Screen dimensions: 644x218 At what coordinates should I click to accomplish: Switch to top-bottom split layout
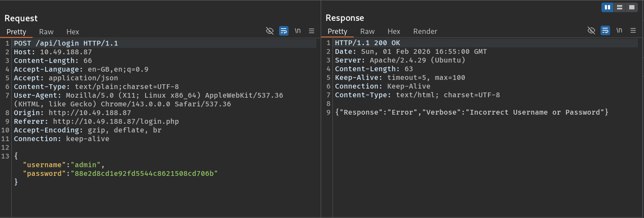click(x=620, y=7)
